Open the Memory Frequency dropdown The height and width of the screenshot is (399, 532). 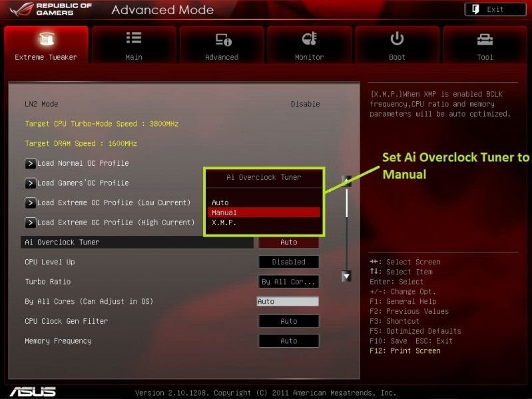click(289, 340)
